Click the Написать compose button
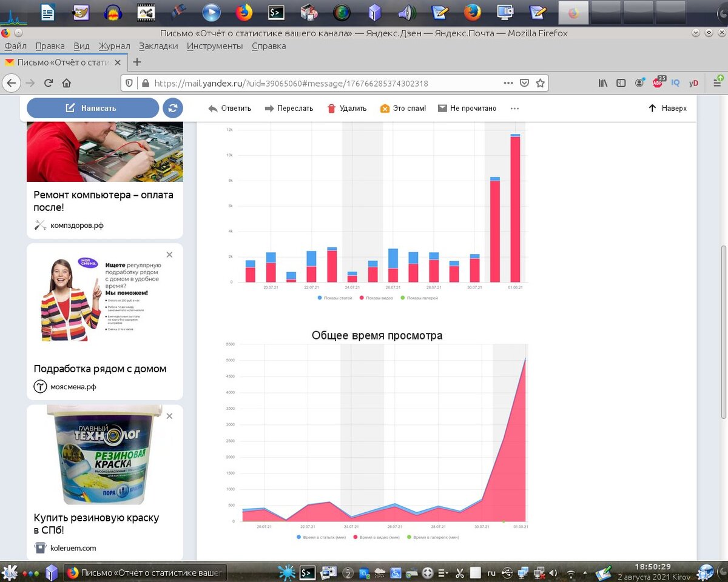The height and width of the screenshot is (582, 728). click(93, 108)
